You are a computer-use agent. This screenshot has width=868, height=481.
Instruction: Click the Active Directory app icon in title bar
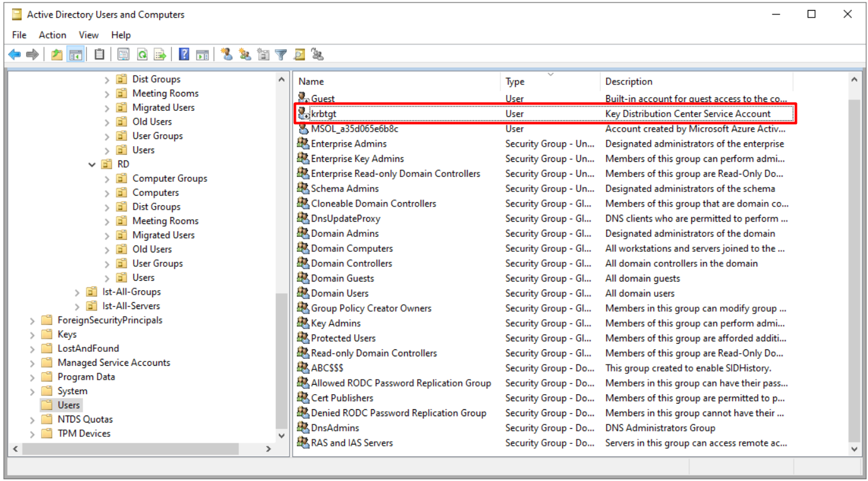17,14
